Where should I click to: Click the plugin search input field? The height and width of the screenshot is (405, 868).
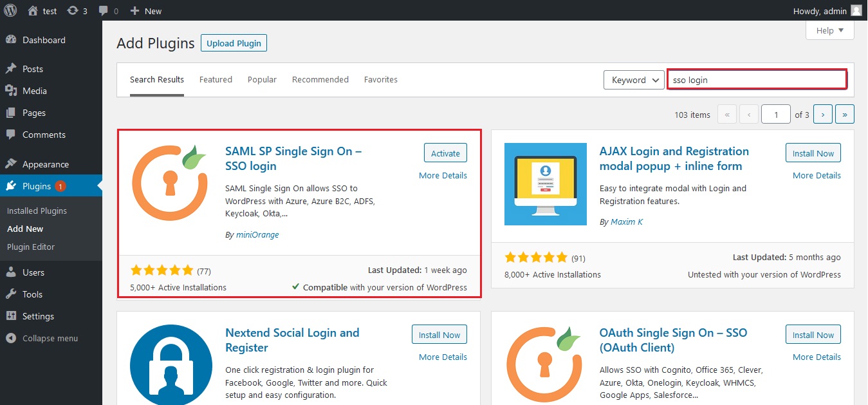(756, 79)
